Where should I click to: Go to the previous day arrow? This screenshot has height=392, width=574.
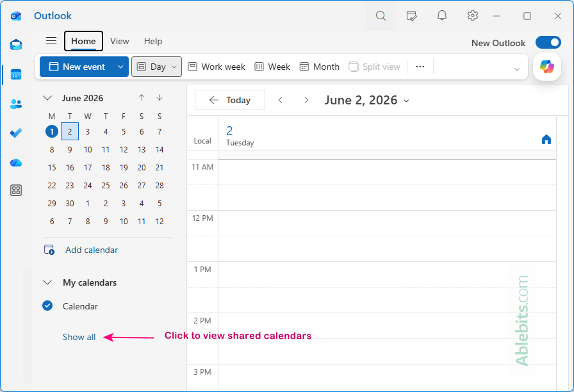(280, 100)
